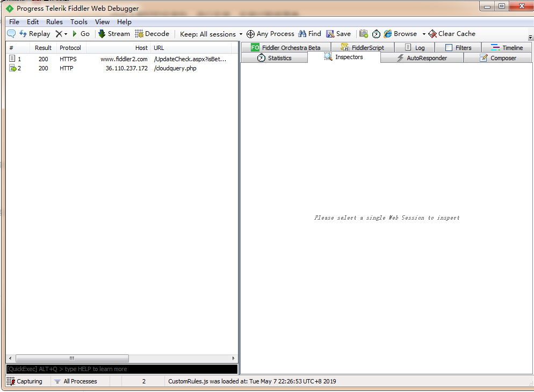Save the sessions via Save icon
The height and width of the screenshot is (392, 534).
click(x=338, y=34)
